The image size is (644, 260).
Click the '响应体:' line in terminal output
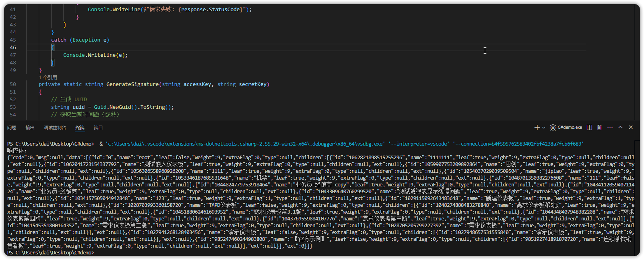tap(17, 150)
